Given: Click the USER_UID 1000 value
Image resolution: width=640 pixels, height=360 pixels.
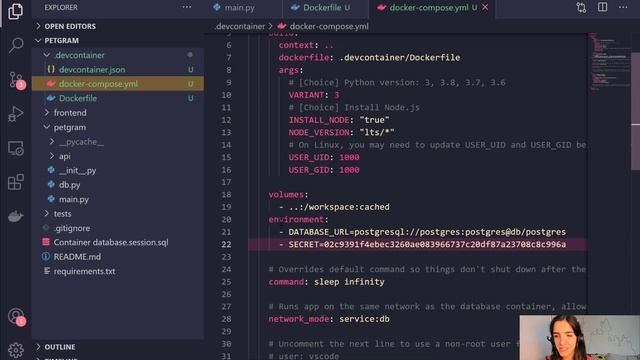Looking at the screenshot, I should [x=349, y=157].
